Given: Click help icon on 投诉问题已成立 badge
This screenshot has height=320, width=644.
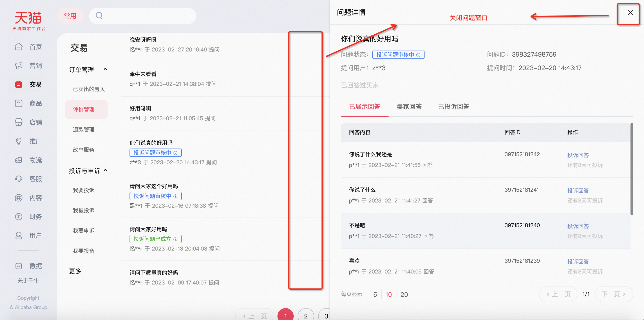Looking at the screenshot, I should pyautogui.click(x=175, y=239).
